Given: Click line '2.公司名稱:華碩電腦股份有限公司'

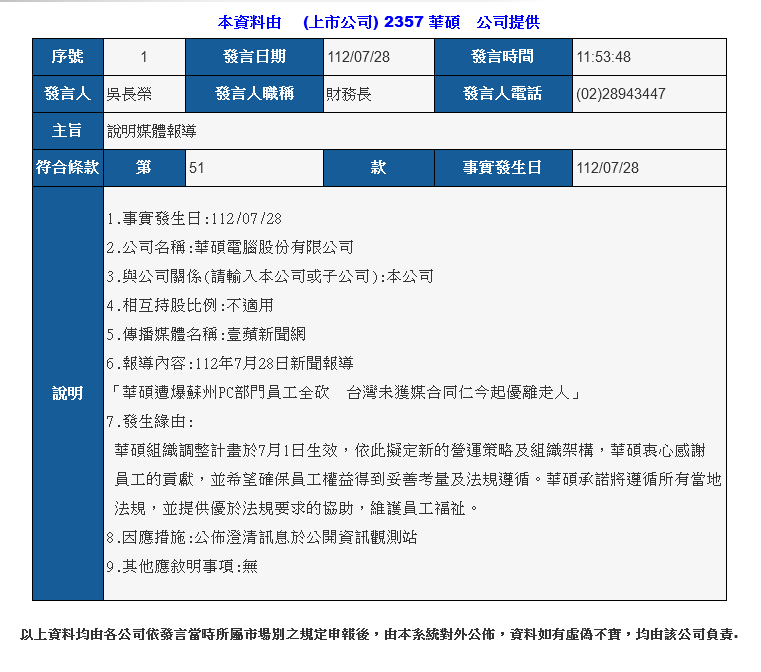Looking at the screenshot, I should [230, 247].
